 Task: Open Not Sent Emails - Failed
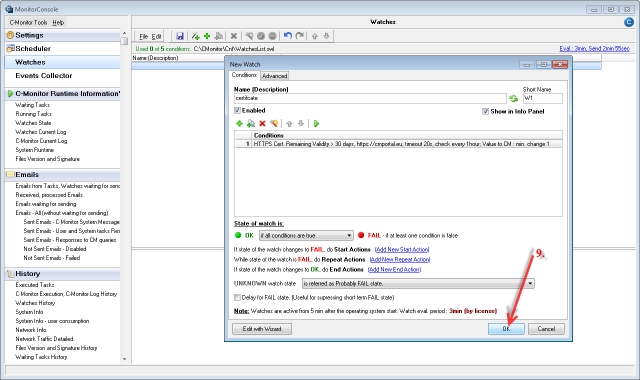(51, 258)
